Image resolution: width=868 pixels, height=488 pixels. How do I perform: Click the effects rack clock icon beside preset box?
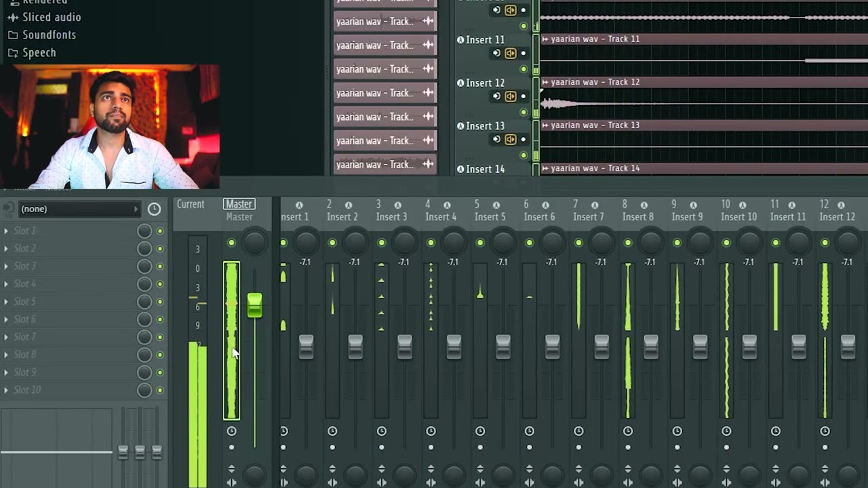click(154, 209)
